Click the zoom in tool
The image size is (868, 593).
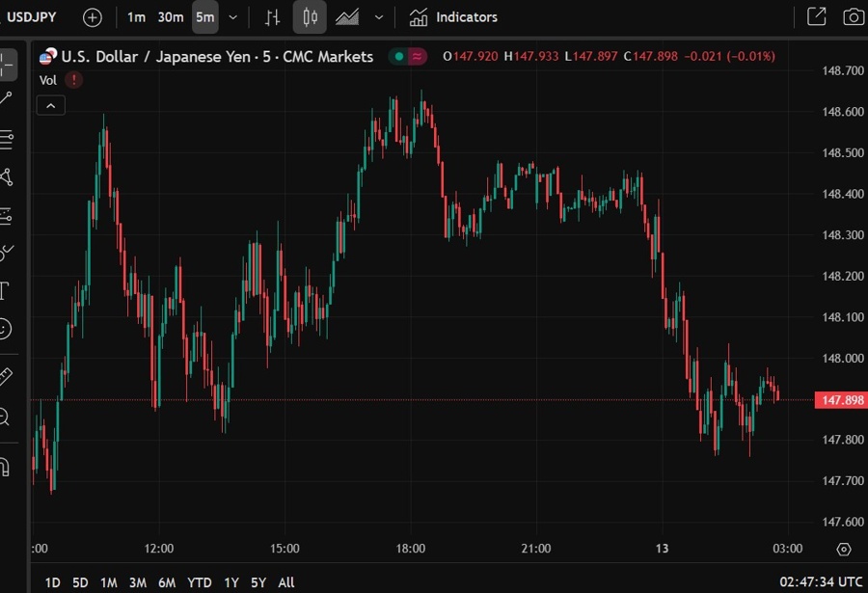[x=5, y=417]
